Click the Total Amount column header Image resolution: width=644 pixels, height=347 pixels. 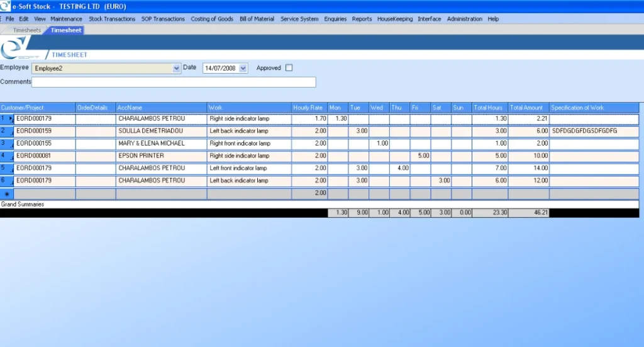pyautogui.click(x=528, y=108)
